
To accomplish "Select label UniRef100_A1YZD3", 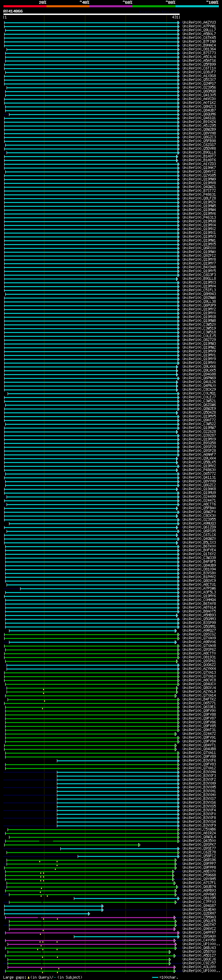I will 199,164.
